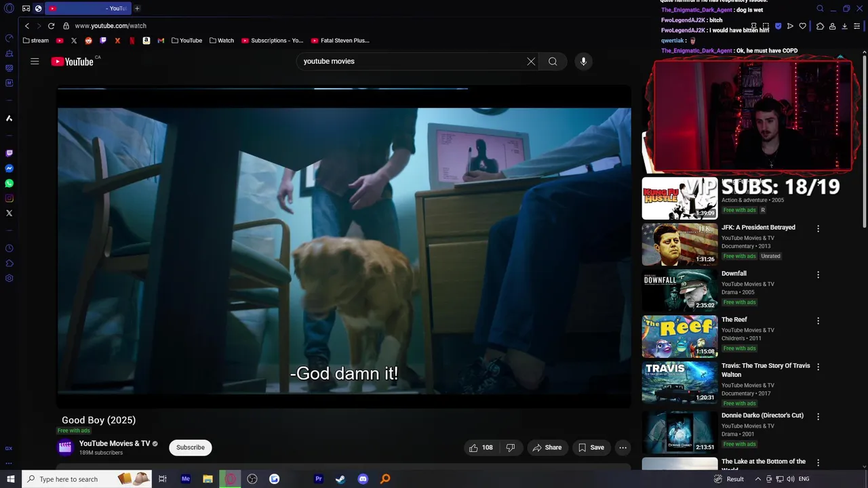Open Opera easy setup sliders
The height and width of the screenshot is (488, 868).
point(856,26)
